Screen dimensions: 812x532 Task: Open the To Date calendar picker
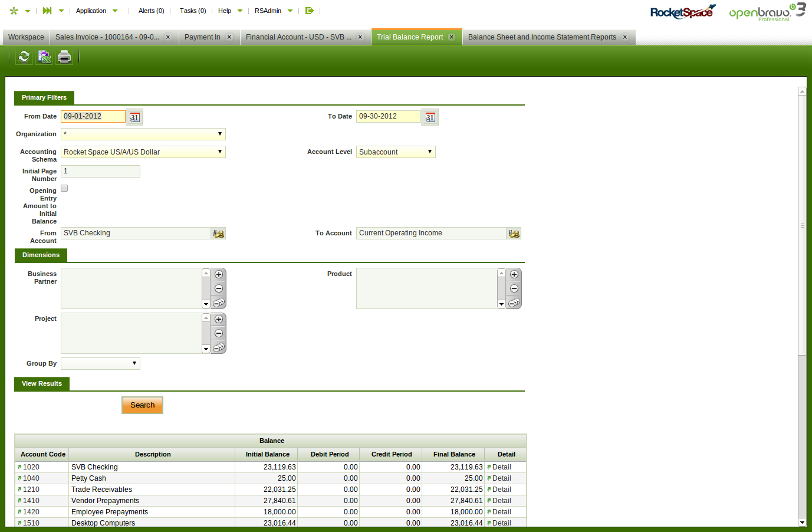tap(430, 117)
